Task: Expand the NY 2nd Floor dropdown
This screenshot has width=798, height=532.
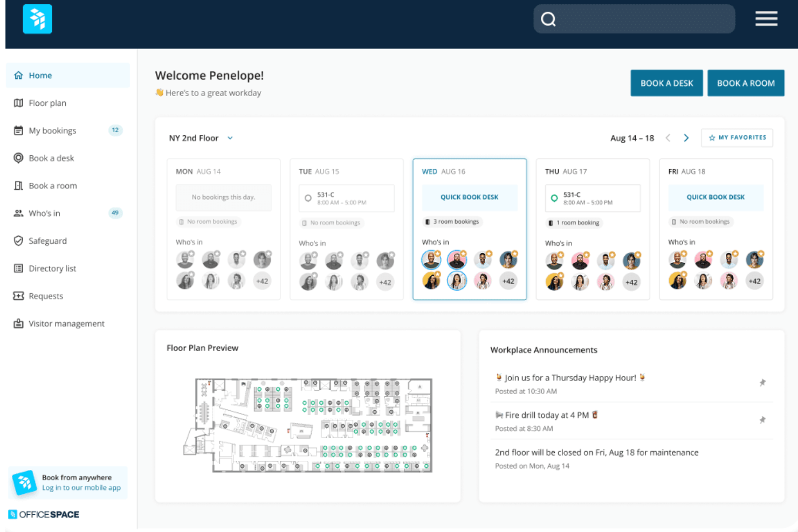Action: 230,138
